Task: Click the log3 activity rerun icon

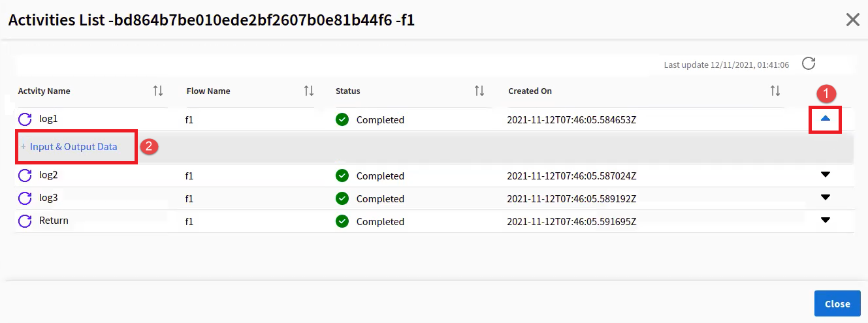Action: 25,198
